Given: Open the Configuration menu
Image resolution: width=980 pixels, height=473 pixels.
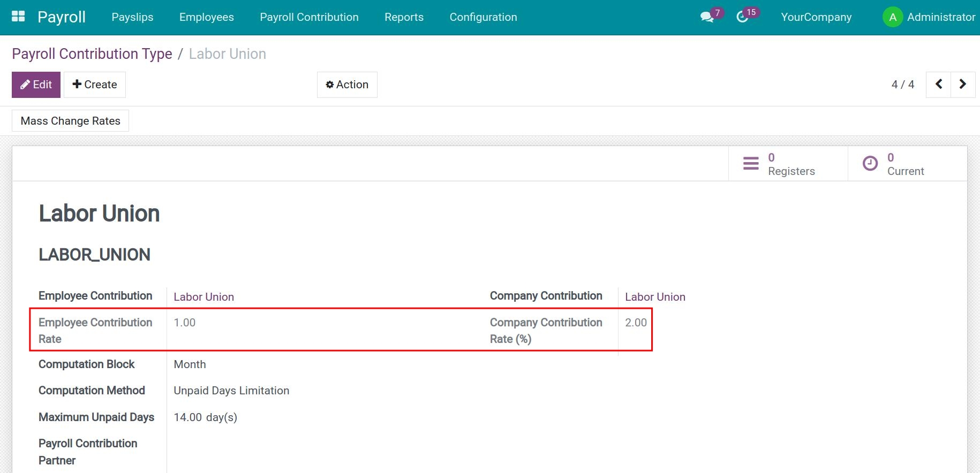Looking at the screenshot, I should click(x=483, y=17).
